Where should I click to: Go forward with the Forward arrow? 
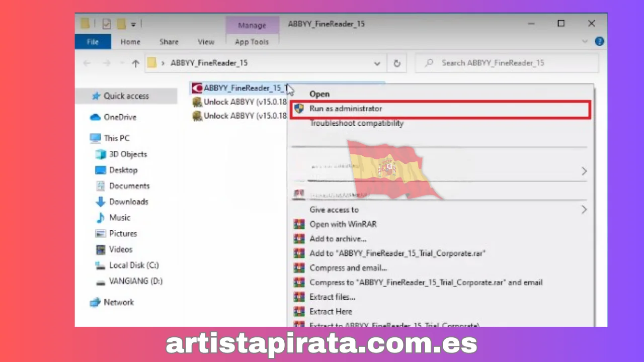click(x=106, y=63)
